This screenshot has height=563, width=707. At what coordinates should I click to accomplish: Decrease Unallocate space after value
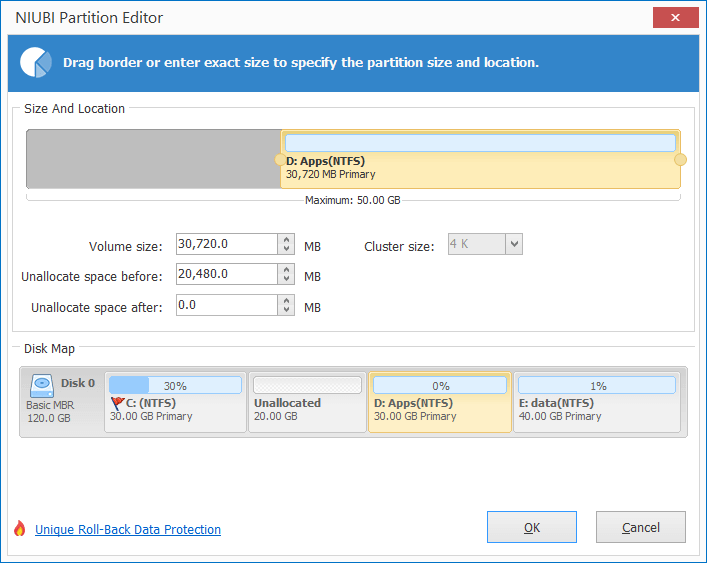(286, 310)
